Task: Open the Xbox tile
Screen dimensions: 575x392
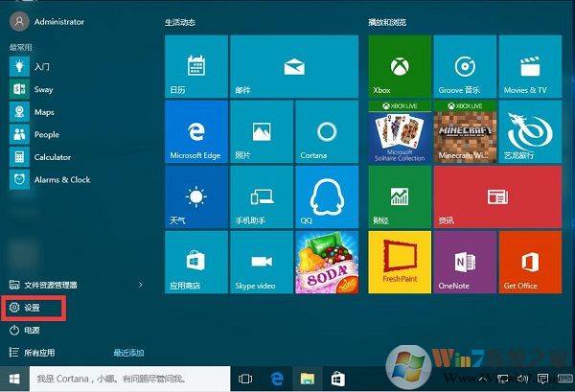Action: coord(400,66)
